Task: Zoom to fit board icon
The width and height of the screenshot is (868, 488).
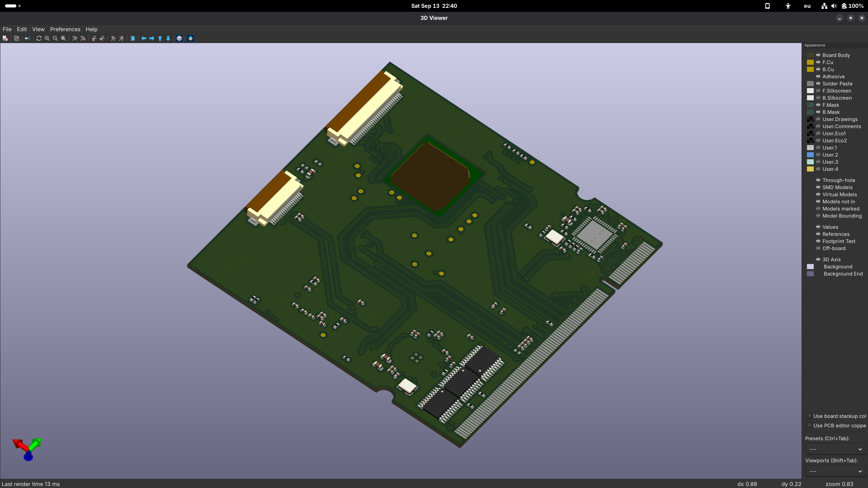Action: (63, 38)
